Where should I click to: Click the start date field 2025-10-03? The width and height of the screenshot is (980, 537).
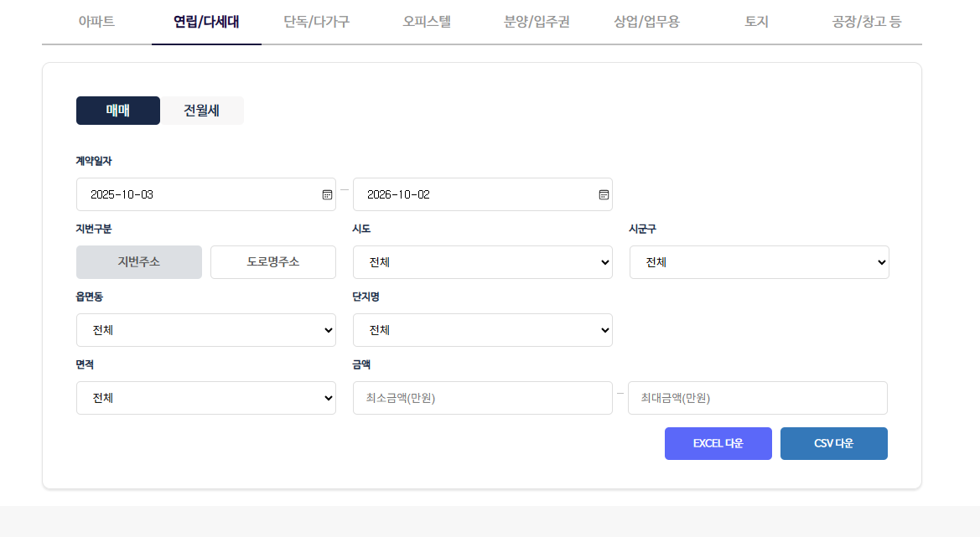(x=206, y=194)
